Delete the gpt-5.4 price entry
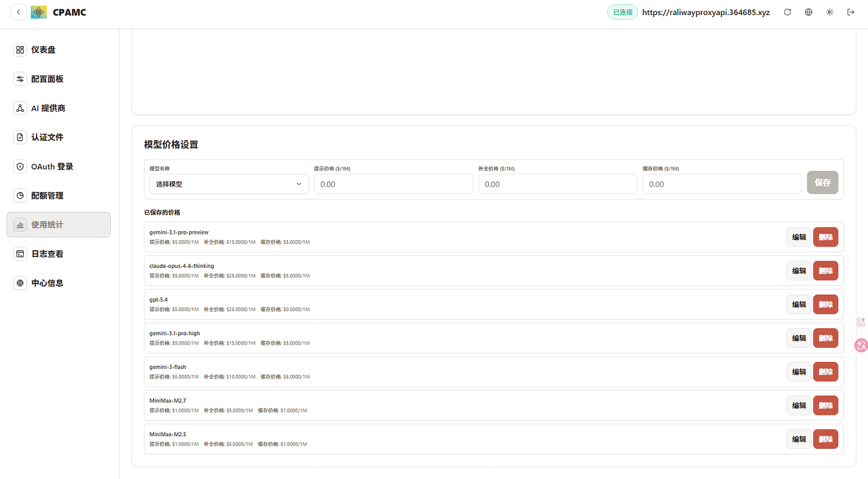Image resolution: width=868 pixels, height=479 pixels. pos(826,304)
